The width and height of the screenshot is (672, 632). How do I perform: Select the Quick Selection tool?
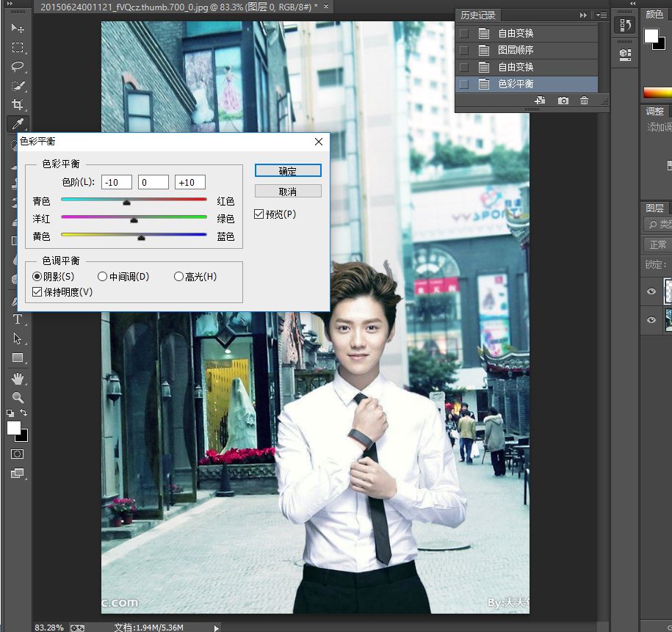(x=18, y=86)
